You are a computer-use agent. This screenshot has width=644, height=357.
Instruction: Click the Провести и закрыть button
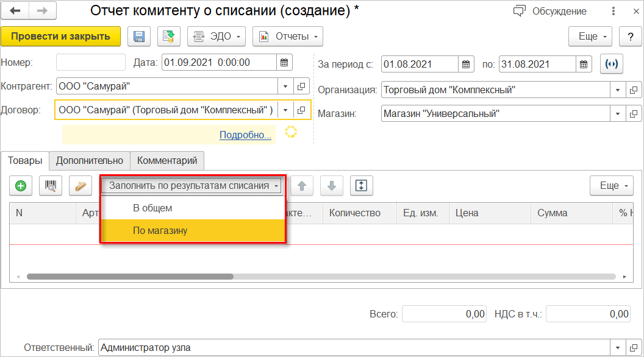60,37
